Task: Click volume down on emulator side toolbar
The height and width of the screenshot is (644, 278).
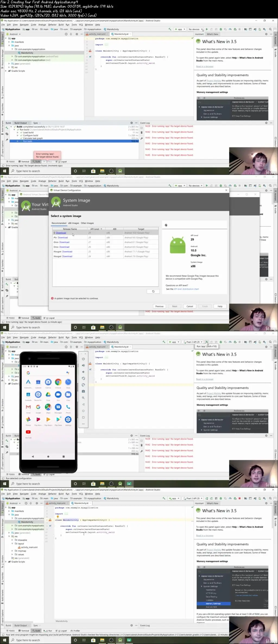Action: coord(83,372)
